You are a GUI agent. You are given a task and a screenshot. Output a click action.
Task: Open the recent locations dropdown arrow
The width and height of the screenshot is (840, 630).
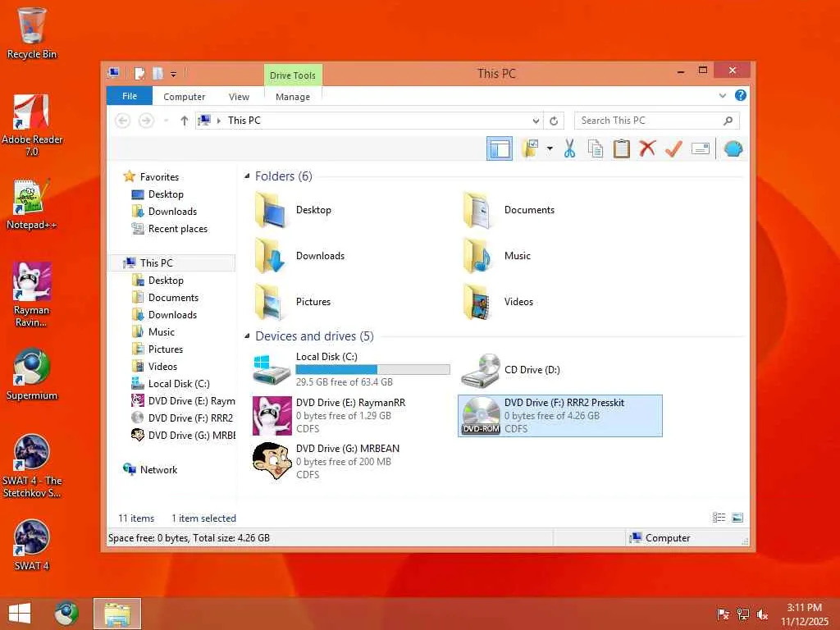coord(166,121)
